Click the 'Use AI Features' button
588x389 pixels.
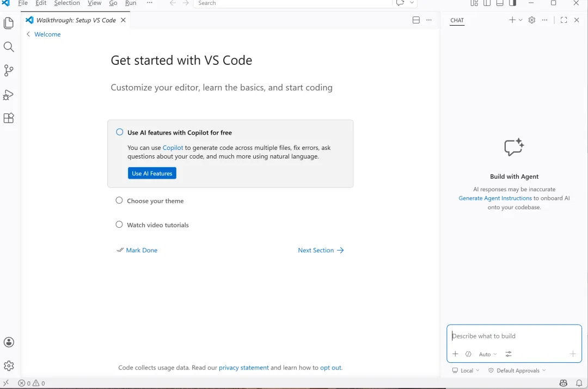[152, 173]
